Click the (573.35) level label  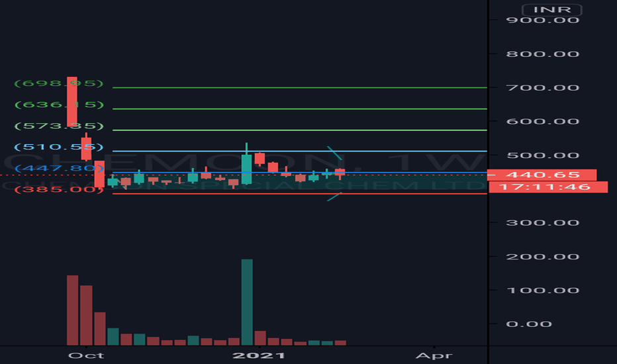point(59,126)
